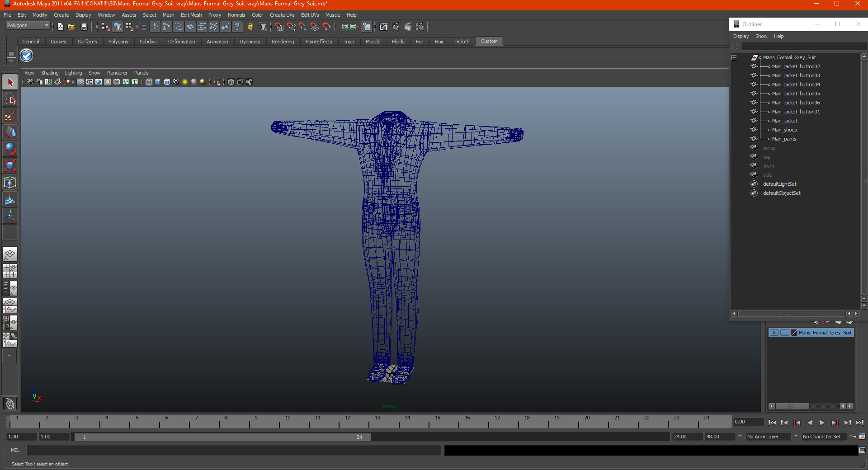The width and height of the screenshot is (868, 470).
Task: Open animation preferences icon
Action: 863,437
